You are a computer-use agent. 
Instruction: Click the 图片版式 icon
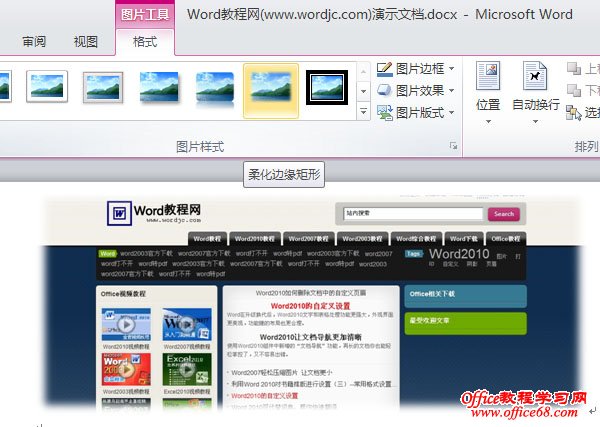pyautogui.click(x=385, y=112)
